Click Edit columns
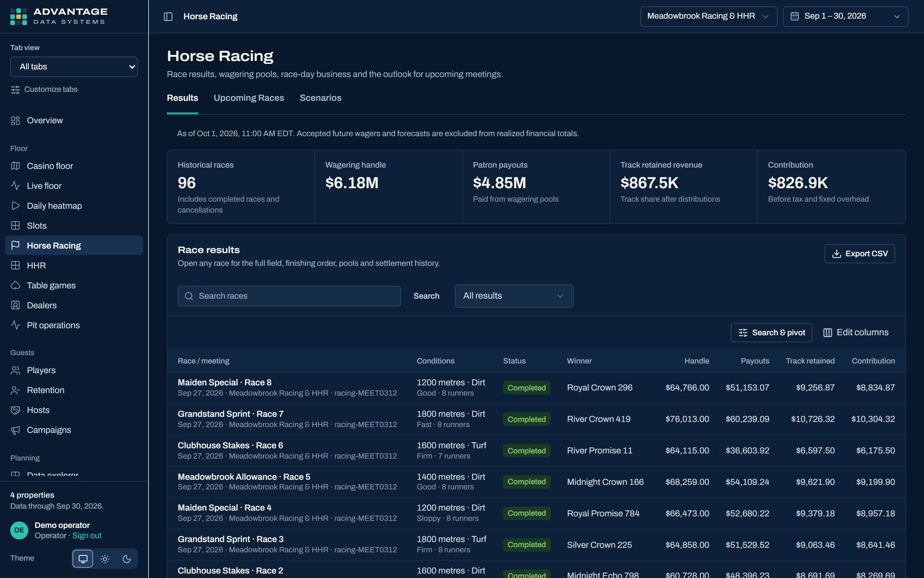 (x=856, y=333)
